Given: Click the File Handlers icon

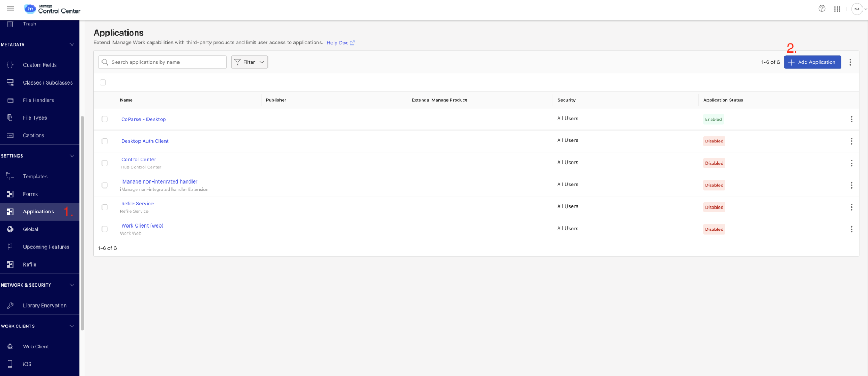Looking at the screenshot, I should 10,100.
